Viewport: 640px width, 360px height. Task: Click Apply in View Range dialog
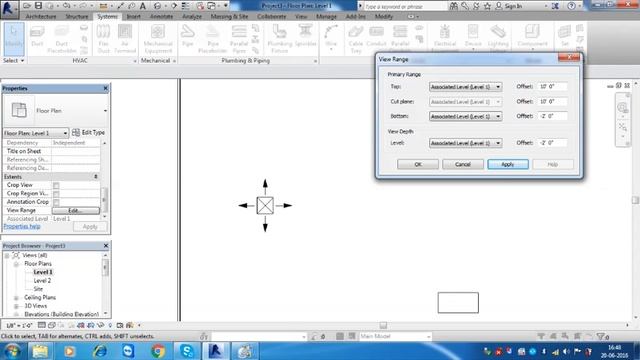coord(508,164)
